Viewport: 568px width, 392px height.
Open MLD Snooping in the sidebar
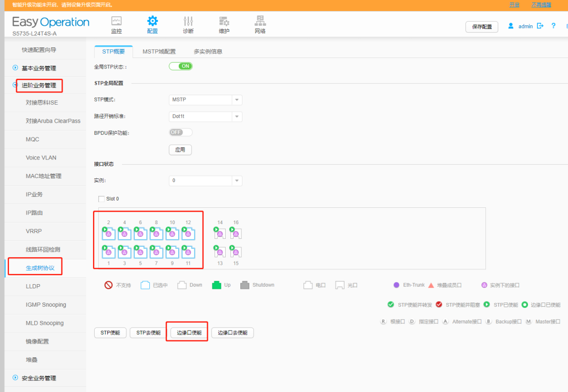point(45,323)
